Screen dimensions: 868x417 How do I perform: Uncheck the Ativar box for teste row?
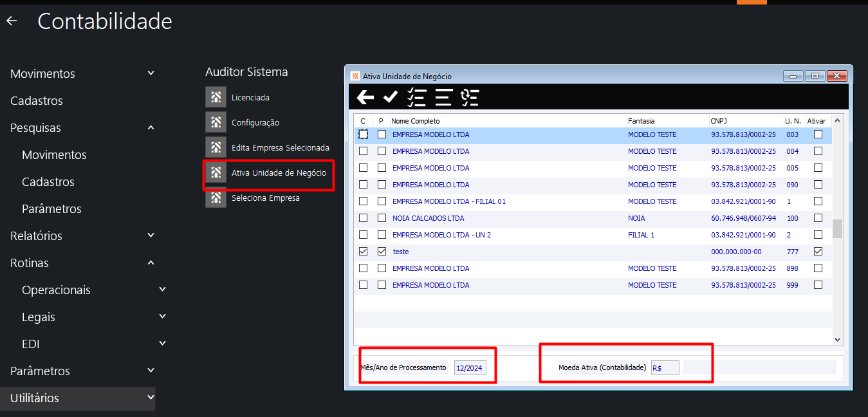pos(818,252)
